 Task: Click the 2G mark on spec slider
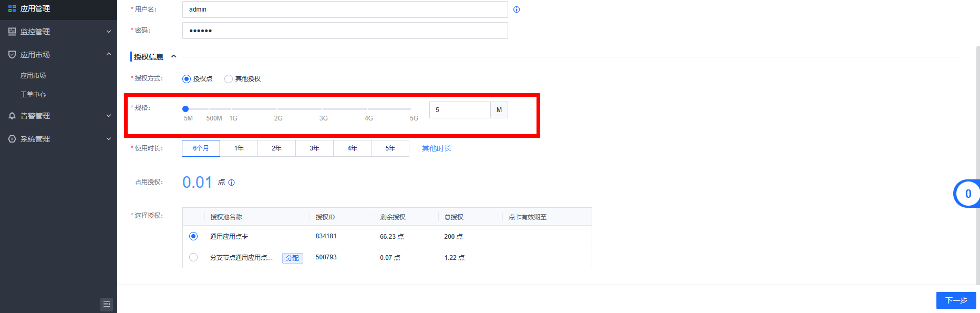click(x=277, y=109)
